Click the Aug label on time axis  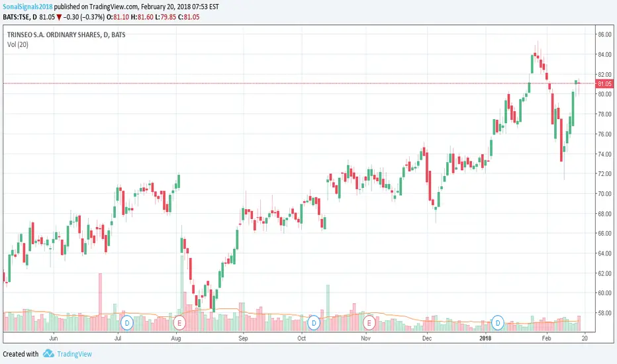tap(176, 338)
